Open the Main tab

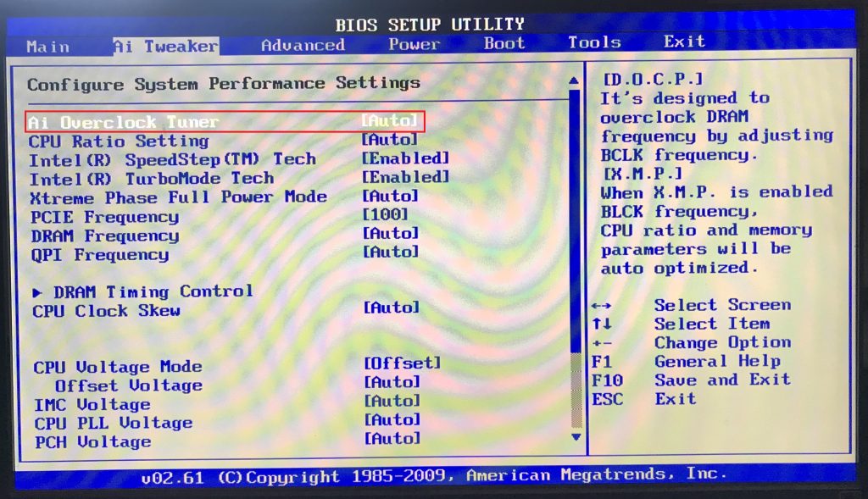coord(47,47)
